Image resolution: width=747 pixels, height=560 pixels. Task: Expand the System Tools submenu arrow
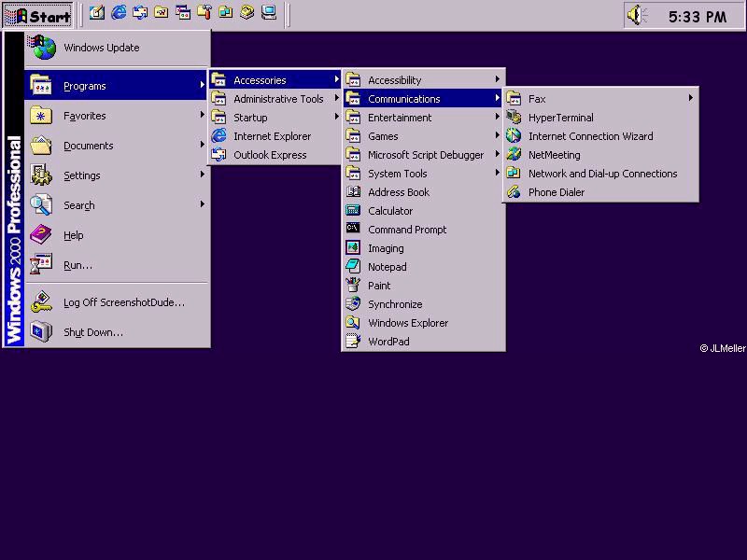click(x=497, y=173)
